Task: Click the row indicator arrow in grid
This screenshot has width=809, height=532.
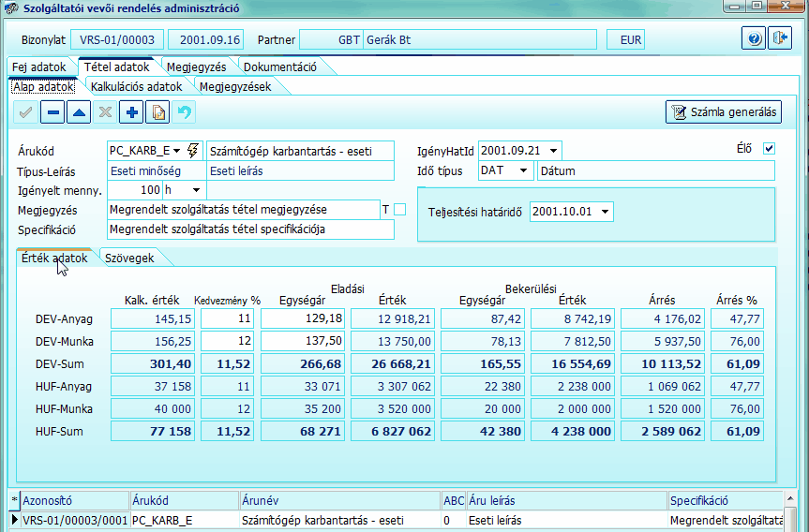Action: 14,520
